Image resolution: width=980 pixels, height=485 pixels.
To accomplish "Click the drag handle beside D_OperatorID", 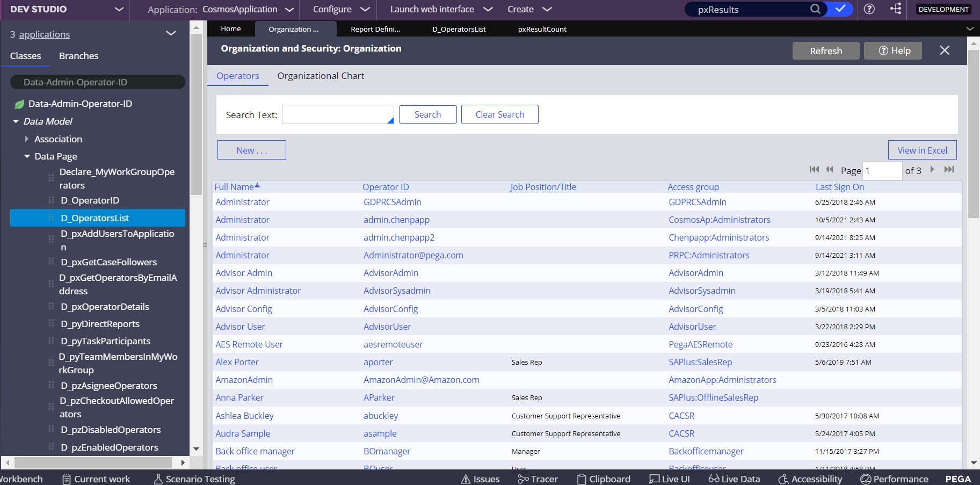I will (x=51, y=200).
